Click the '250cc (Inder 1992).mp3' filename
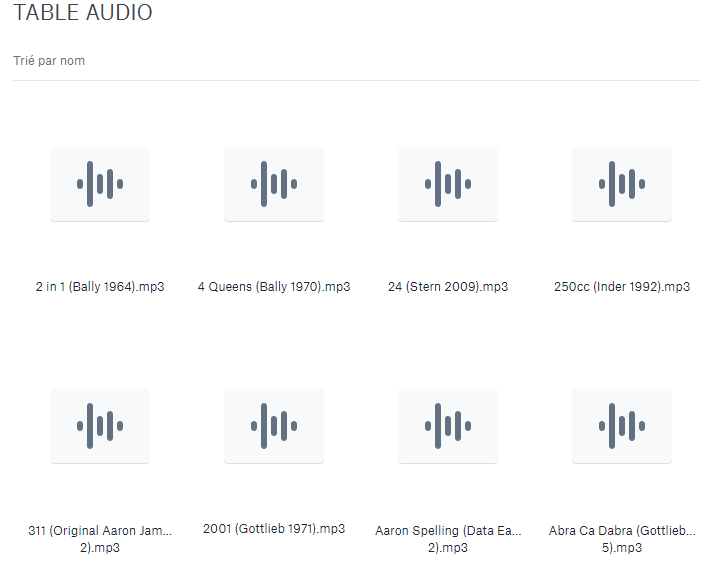 [x=622, y=287]
